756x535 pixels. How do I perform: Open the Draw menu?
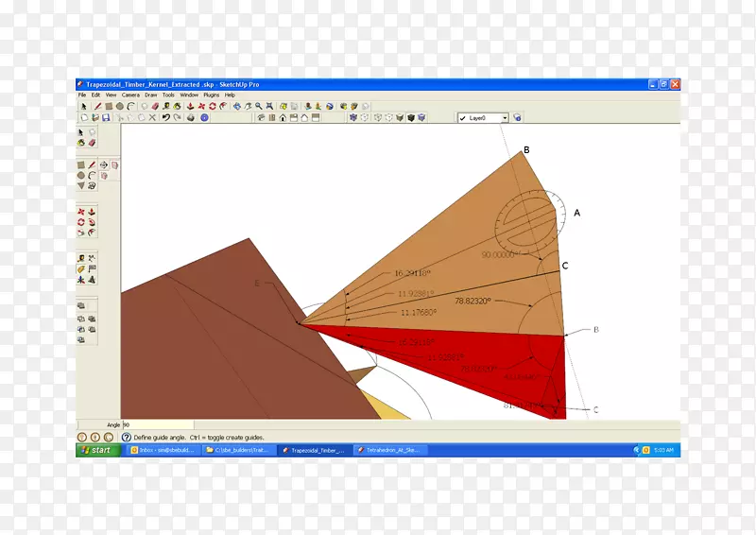(x=150, y=95)
